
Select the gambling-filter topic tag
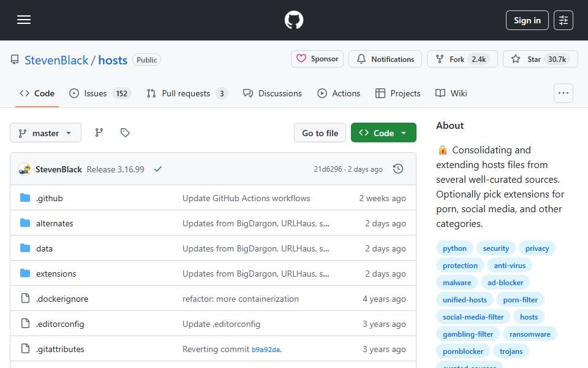(467, 335)
